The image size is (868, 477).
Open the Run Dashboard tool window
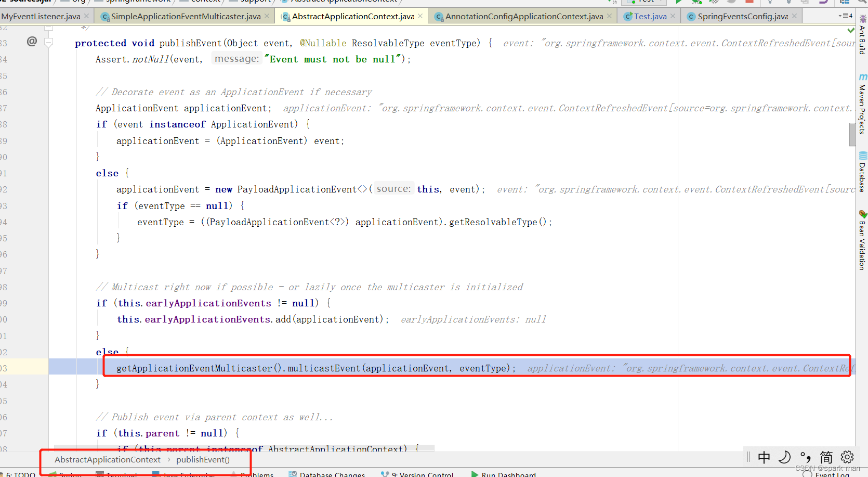click(504, 474)
